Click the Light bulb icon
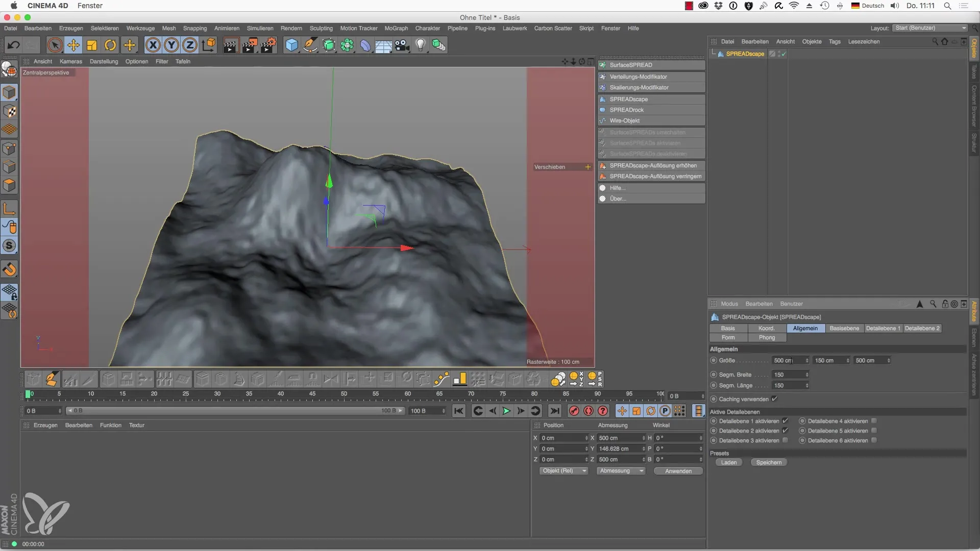The height and width of the screenshot is (551, 980). [x=421, y=45]
